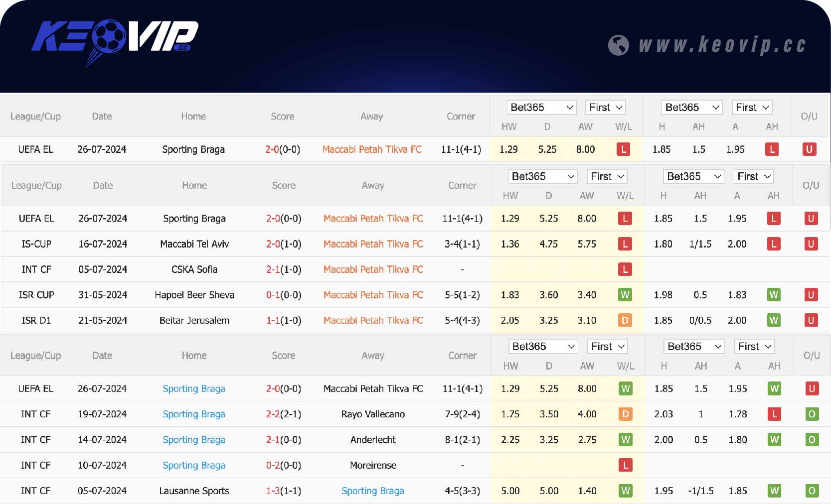Click the red L badge in CSKA Sofia row
This screenshot has height=504, width=831.
(625, 269)
